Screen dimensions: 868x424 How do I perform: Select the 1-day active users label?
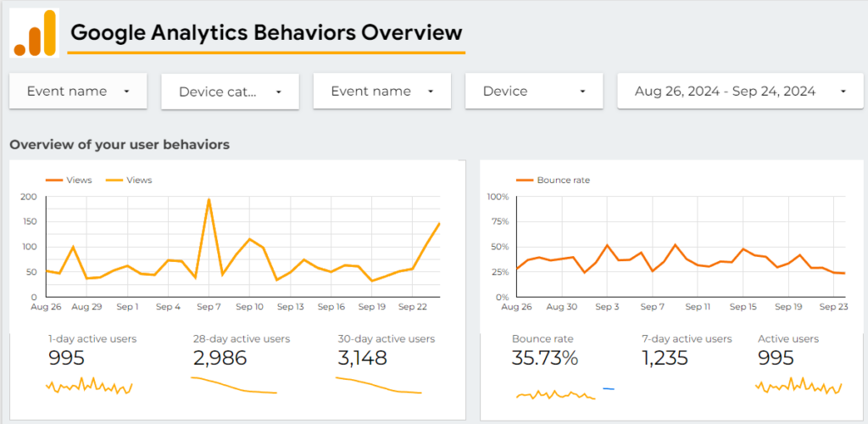coord(92,338)
